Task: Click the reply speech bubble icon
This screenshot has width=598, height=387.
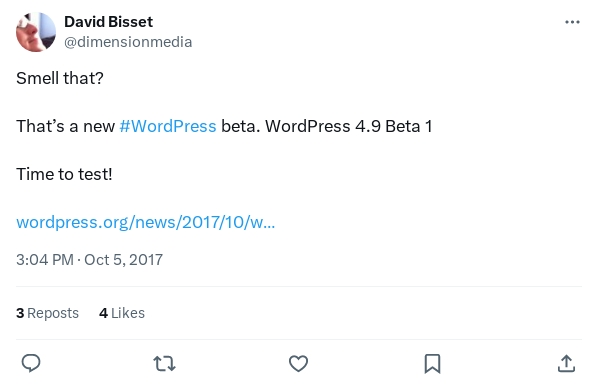Action: point(31,363)
